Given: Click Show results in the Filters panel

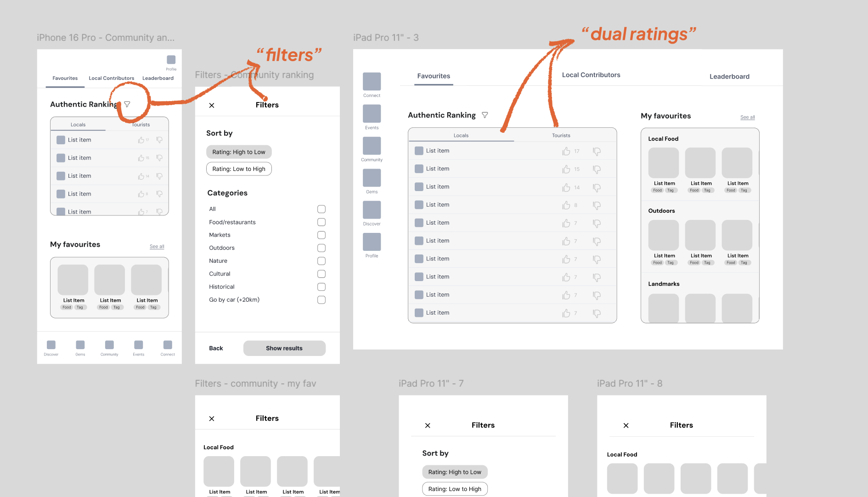Looking at the screenshot, I should [284, 348].
